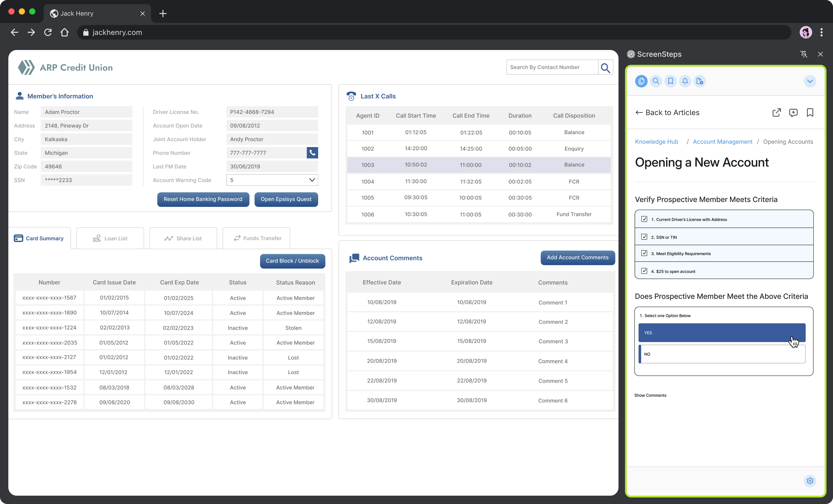Open ScreenSteps notifications bell icon
Screen dimensions: 833x504
tap(685, 81)
